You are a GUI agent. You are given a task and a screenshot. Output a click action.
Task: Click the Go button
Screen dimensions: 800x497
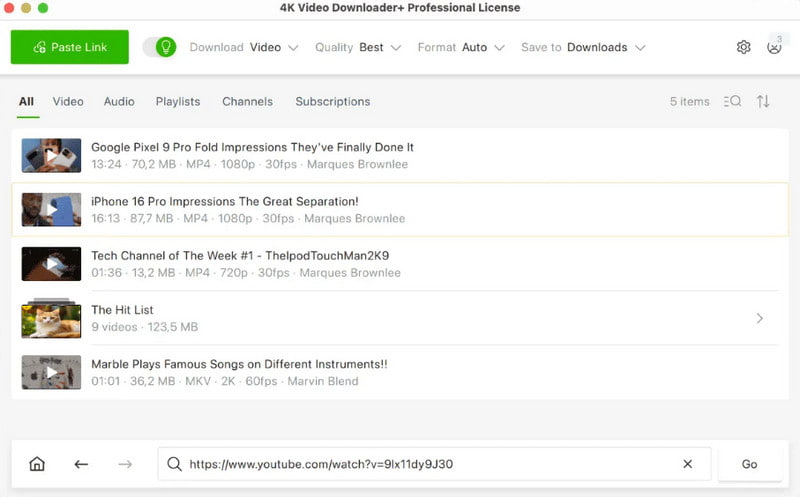(x=749, y=464)
